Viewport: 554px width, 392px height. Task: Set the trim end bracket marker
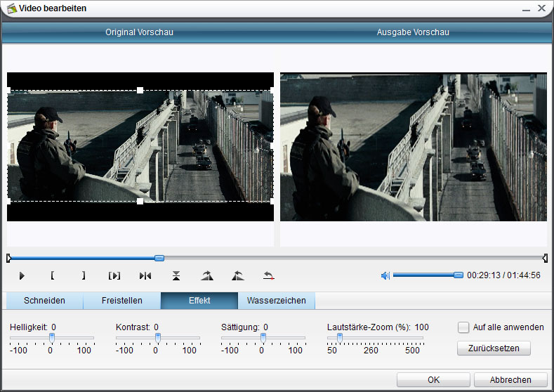[83, 275]
